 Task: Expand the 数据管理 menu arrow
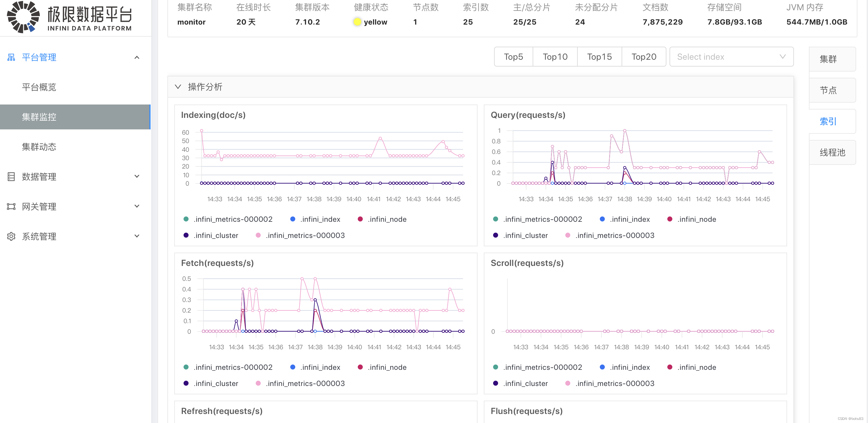137,176
